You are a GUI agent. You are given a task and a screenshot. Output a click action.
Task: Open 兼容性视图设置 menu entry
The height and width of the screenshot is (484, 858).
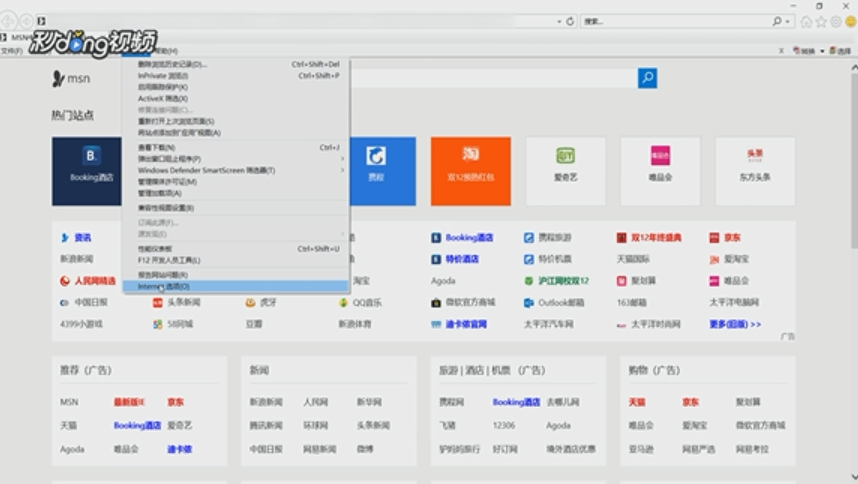tap(235, 208)
